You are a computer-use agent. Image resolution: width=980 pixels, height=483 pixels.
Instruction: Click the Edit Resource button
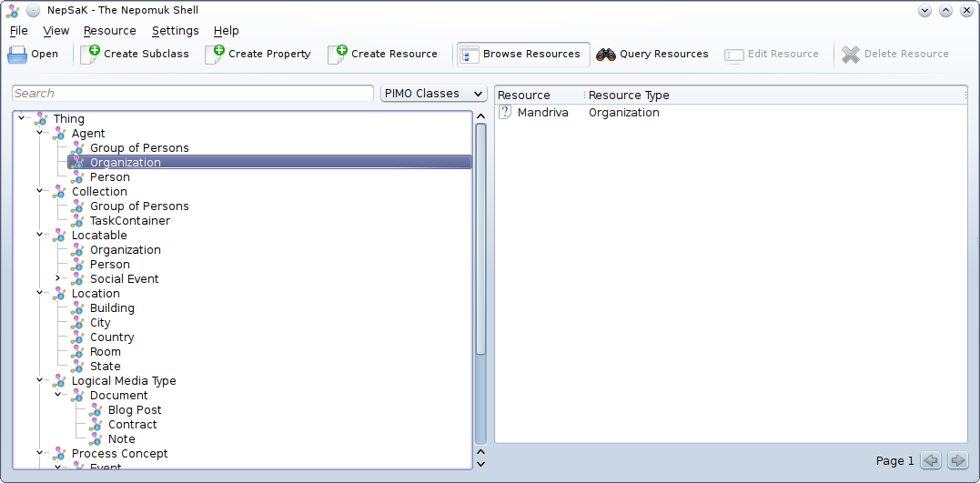pos(772,55)
